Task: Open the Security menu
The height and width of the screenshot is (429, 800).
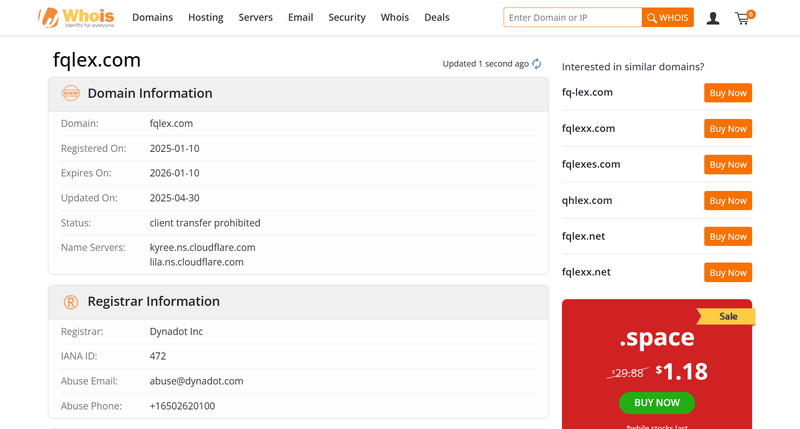Action: tap(347, 17)
